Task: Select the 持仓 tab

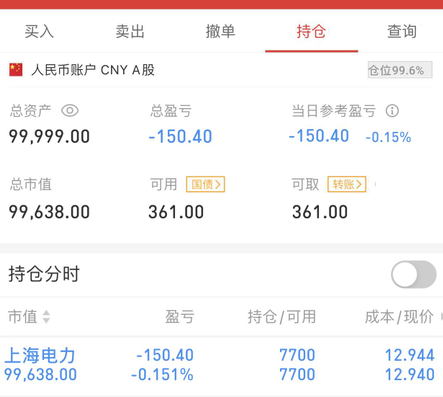Action: [311, 31]
